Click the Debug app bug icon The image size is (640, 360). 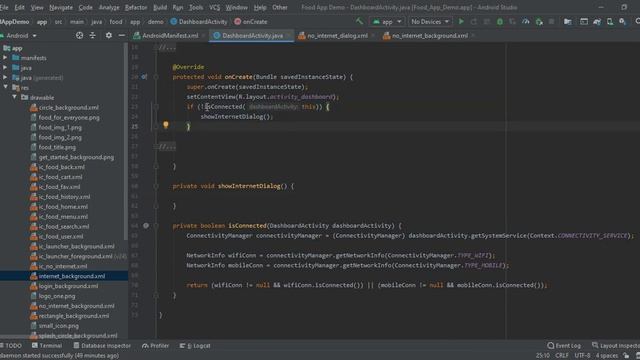[500, 22]
